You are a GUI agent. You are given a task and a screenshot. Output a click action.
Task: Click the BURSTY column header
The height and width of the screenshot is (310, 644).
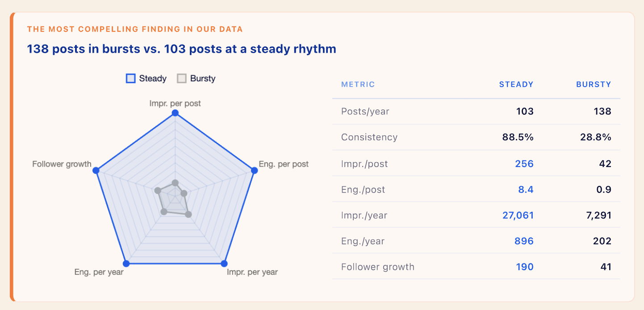[594, 84]
